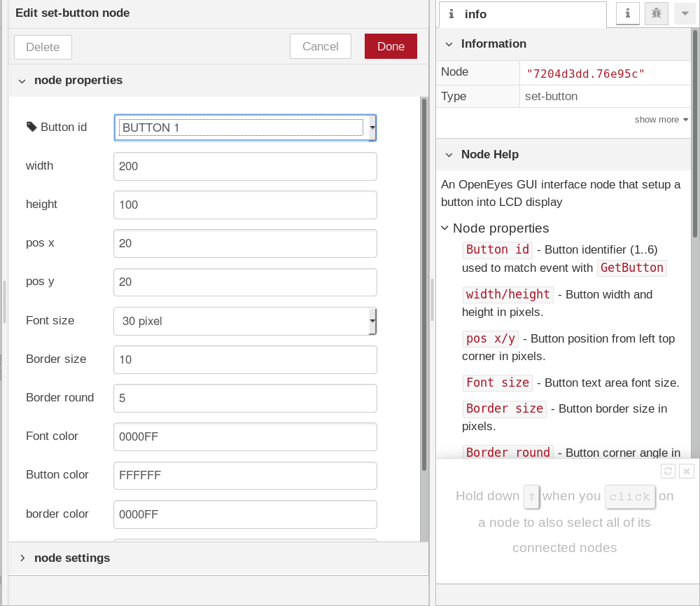Image resolution: width=700 pixels, height=606 pixels.
Task: Focus the width input field
Action: [245, 166]
